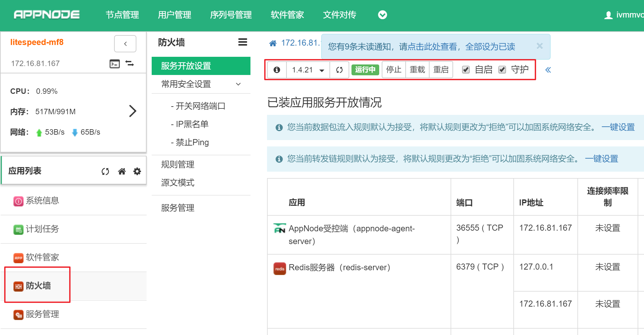Click the refresh icon beside version 1.4.21
The height and width of the screenshot is (335, 644).
click(x=339, y=70)
